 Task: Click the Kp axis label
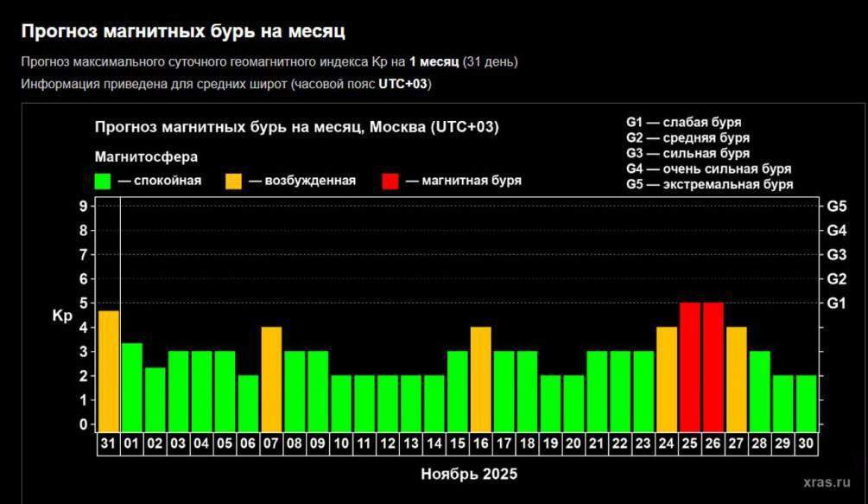(60, 316)
